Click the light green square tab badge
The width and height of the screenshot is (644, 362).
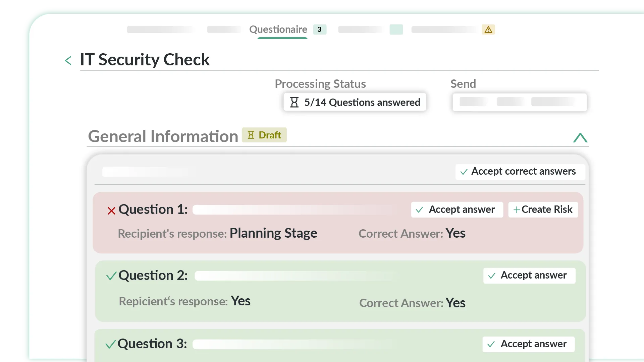coord(396,29)
